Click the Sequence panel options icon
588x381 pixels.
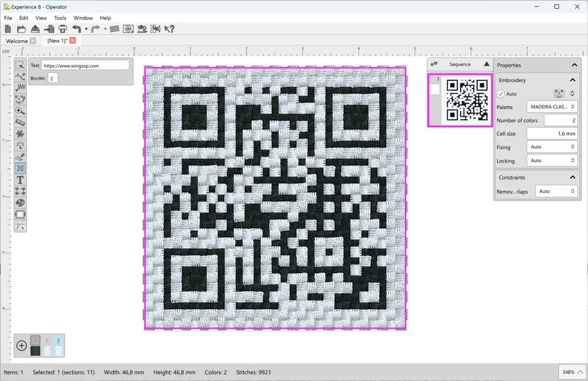(434, 64)
